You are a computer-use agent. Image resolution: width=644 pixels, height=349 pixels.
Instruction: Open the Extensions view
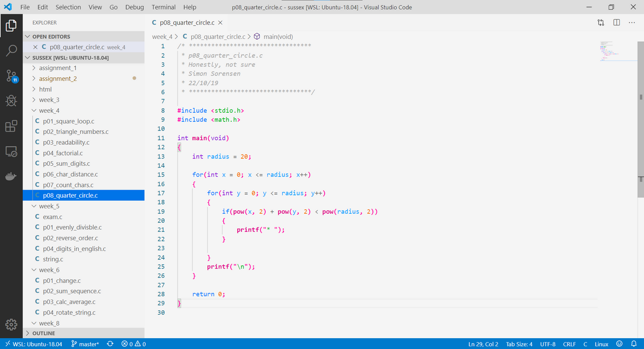pos(12,126)
